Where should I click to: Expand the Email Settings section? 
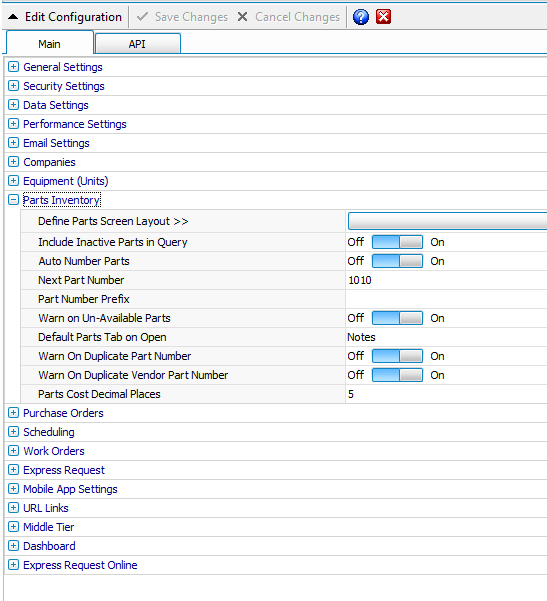click(x=13, y=143)
